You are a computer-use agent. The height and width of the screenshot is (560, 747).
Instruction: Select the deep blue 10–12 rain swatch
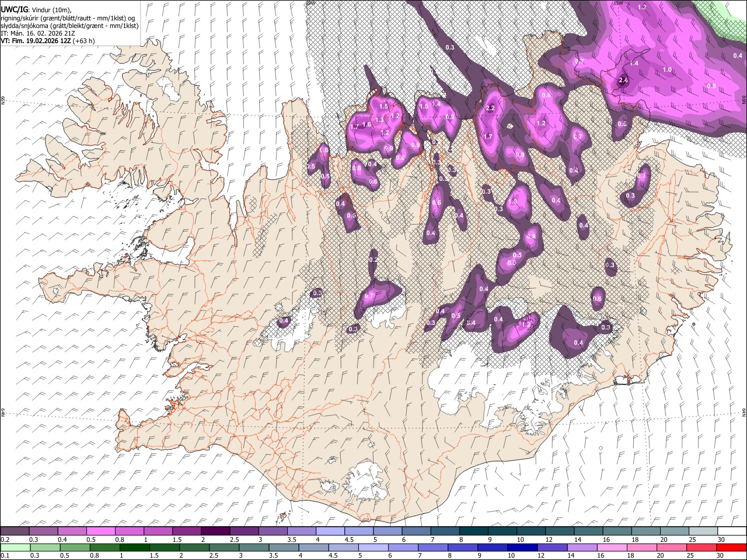click(522, 547)
